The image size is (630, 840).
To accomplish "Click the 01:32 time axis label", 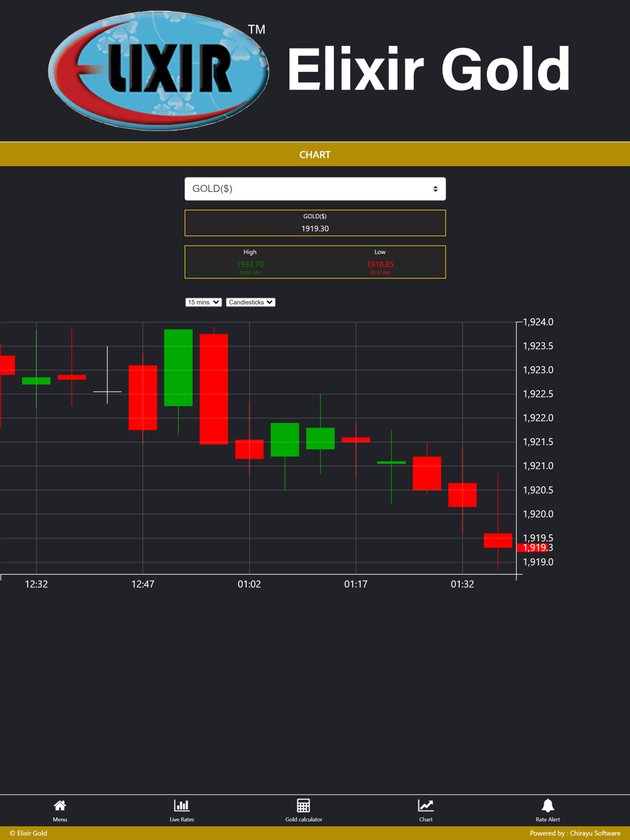I will point(462,584).
